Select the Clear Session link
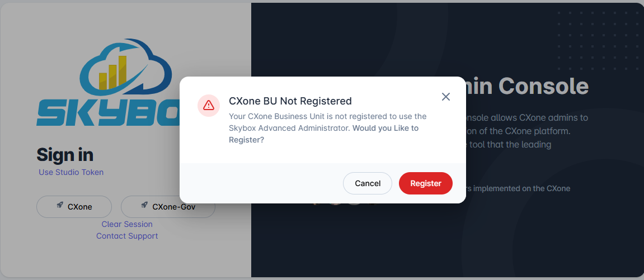644x280 pixels. pyautogui.click(x=127, y=224)
